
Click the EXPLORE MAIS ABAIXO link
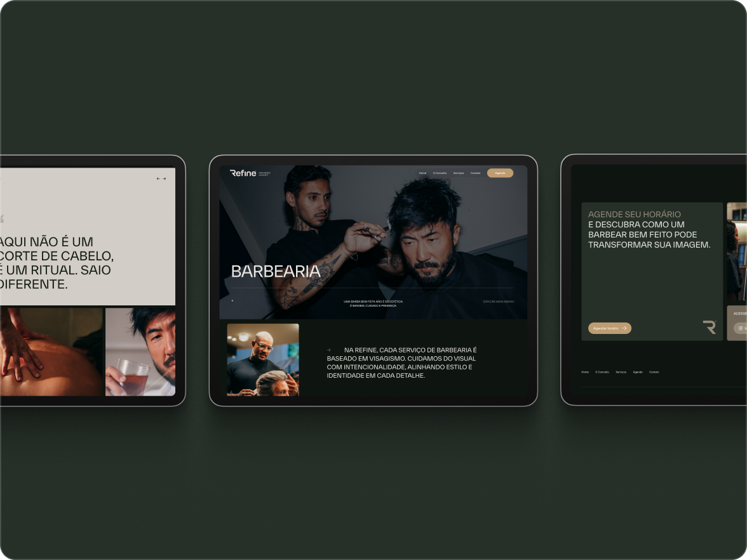coord(498,302)
